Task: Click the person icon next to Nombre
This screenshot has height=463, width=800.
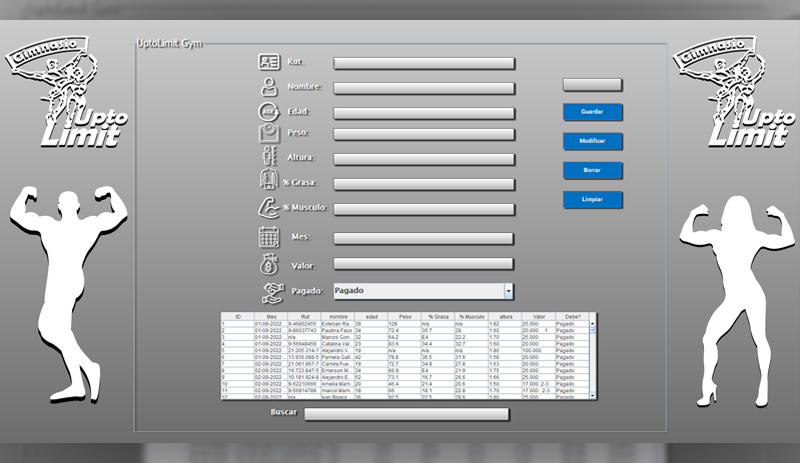Action: tap(268, 86)
